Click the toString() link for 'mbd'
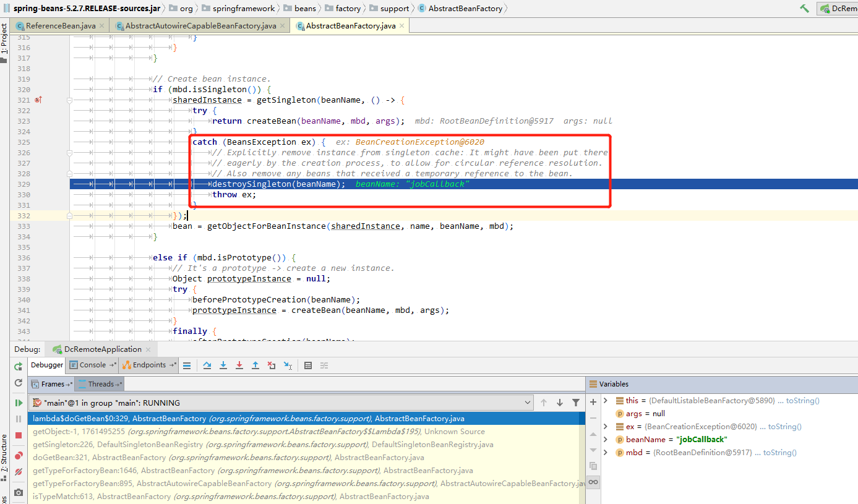This screenshot has height=504, width=858. (x=780, y=453)
